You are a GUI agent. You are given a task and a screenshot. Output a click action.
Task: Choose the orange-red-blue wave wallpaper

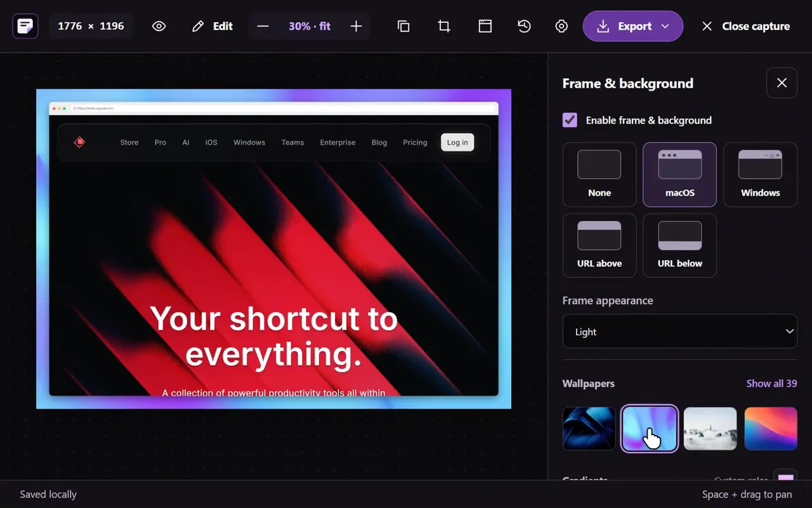pos(771,429)
